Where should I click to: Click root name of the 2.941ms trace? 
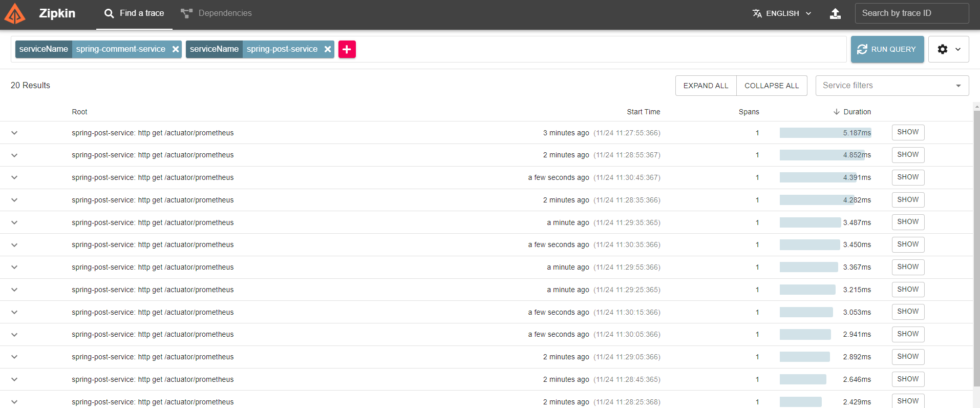[153, 334]
